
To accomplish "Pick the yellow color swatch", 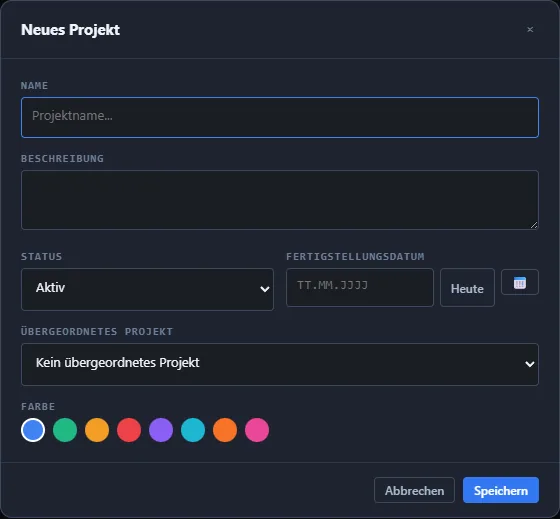I will [x=97, y=430].
